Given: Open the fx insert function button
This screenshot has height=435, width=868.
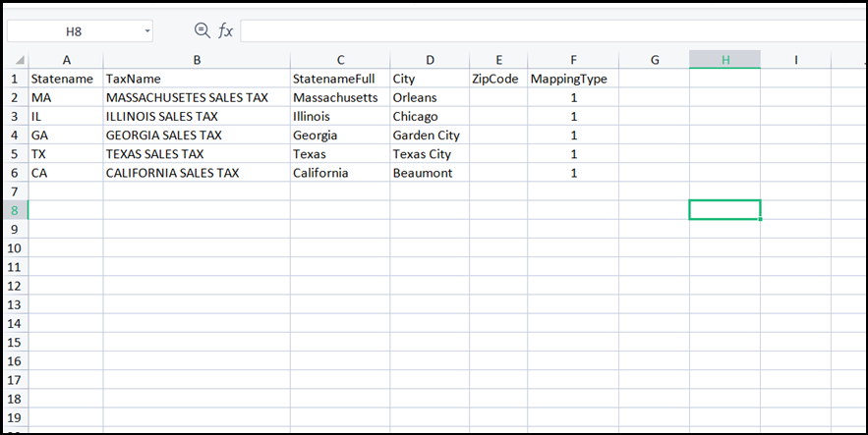Looking at the screenshot, I should pos(225,31).
